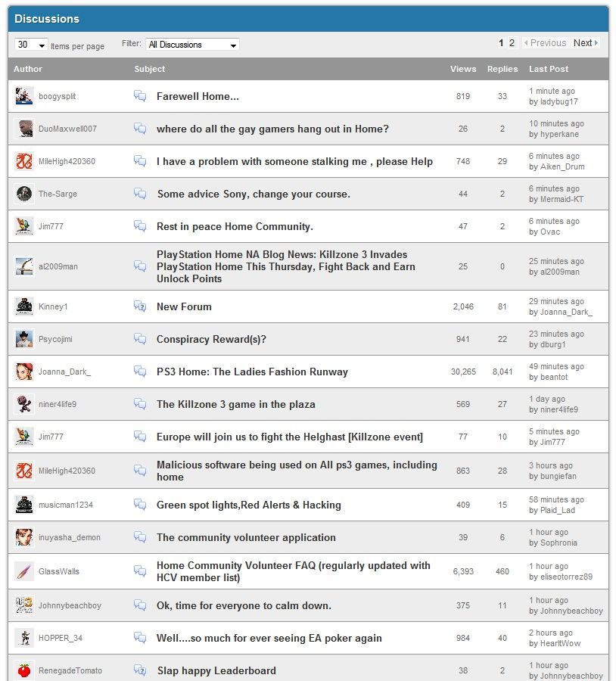
Task: Sort by the Subject column header
Action: (x=149, y=69)
